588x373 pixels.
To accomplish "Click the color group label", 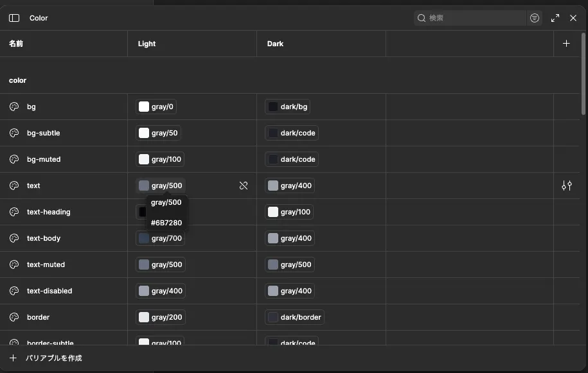I will coord(17,80).
